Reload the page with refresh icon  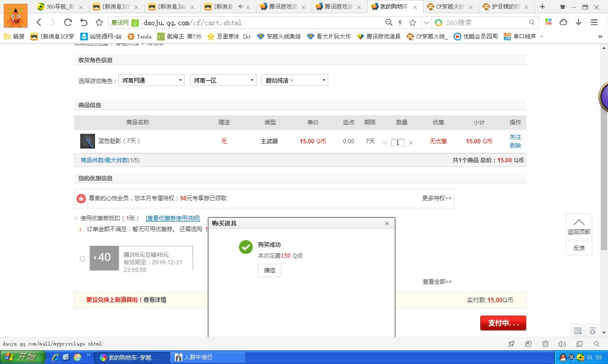coord(68,22)
